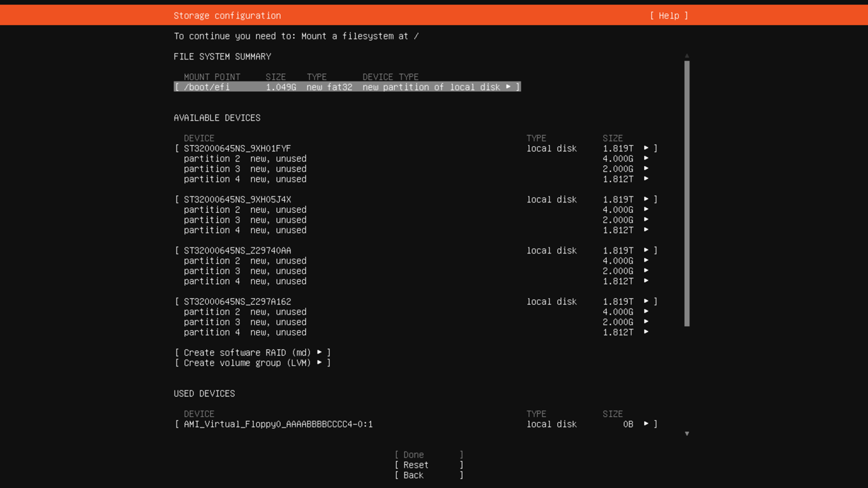Click scrollbar down arrow
This screenshot has height=488, width=868.
tap(686, 434)
